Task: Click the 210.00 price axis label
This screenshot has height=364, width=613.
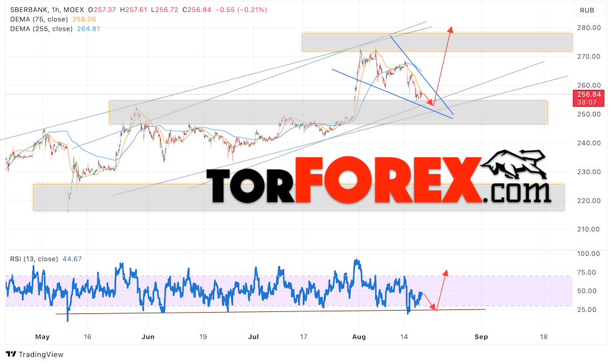Action: pos(589,229)
